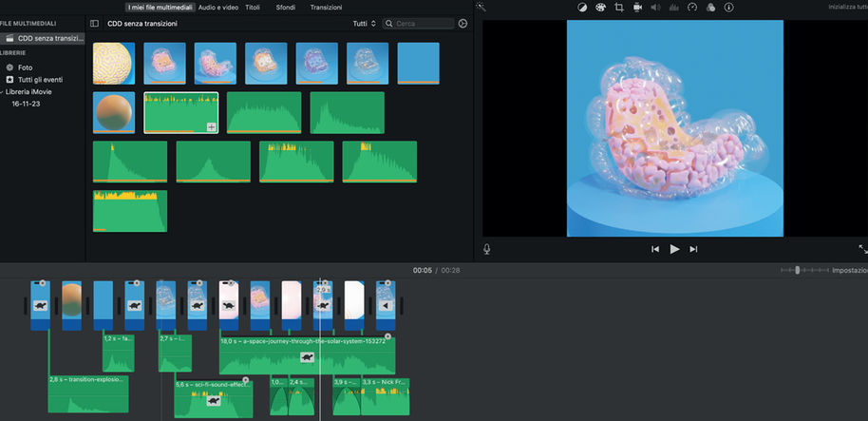Image resolution: width=868 pixels, height=421 pixels.
Task: Click speed handle dot atop the 18,0 s audio clip
Action: [387, 336]
